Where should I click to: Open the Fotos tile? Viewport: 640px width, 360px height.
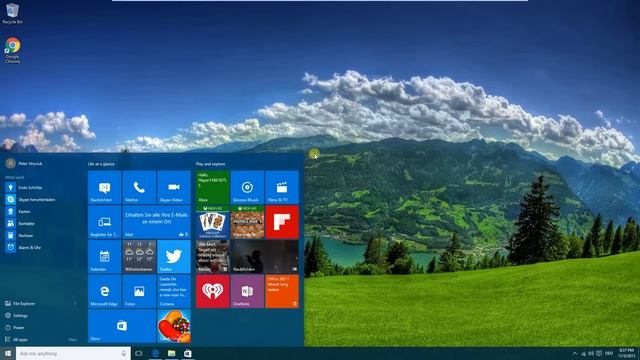[139, 291]
